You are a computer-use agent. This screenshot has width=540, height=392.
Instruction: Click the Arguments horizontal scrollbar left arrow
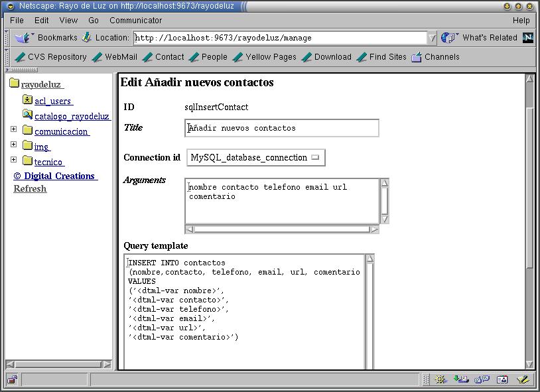tap(190, 229)
